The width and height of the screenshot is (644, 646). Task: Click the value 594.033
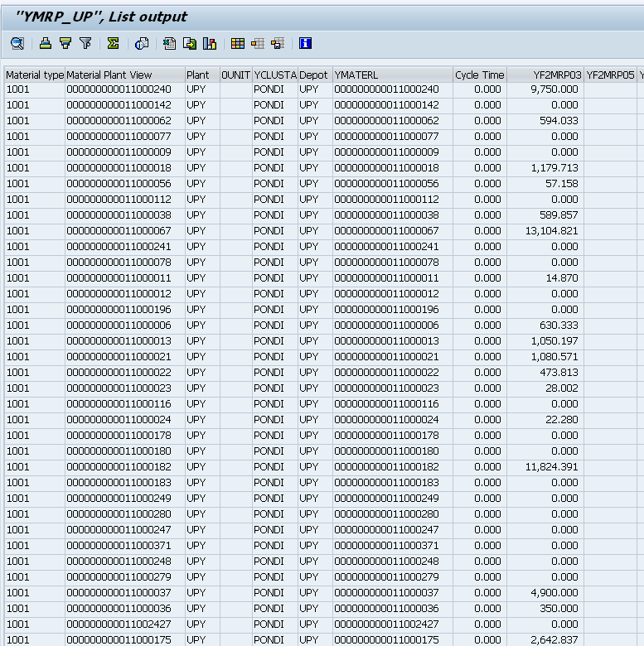point(559,121)
